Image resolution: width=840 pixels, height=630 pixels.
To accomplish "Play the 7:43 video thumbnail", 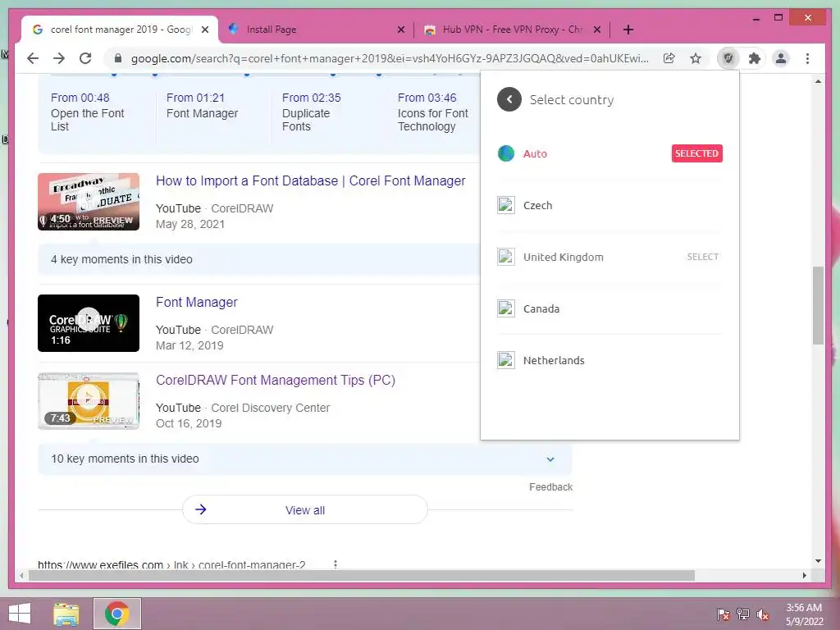I will [x=89, y=401].
